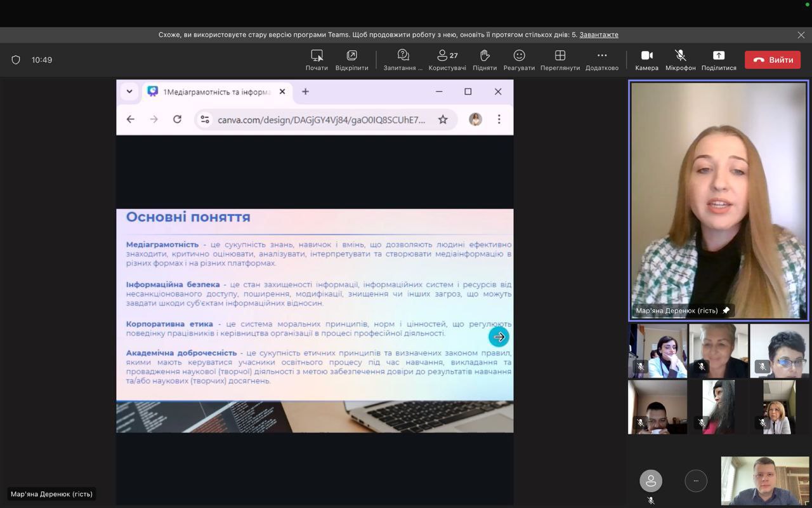
Task: Open the Запитання Q&A panel
Action: [x=403, y=60]
